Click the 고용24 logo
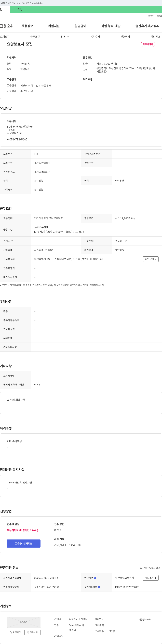Screen dimensions: 162x644 pos(6,26)
